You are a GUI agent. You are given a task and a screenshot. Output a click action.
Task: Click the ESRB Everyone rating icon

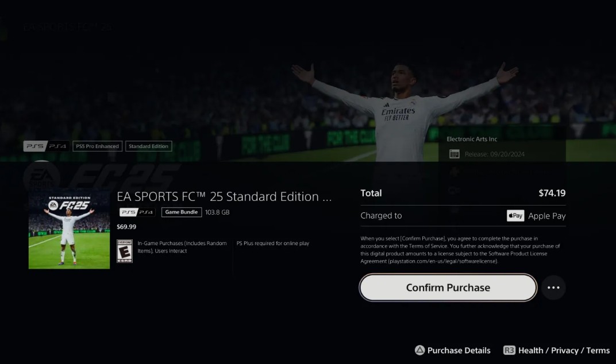[125, 251]
